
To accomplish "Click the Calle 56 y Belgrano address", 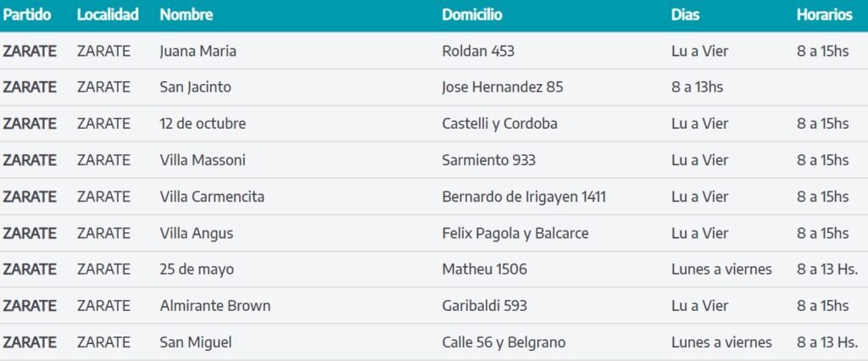I will click(504, 342).
